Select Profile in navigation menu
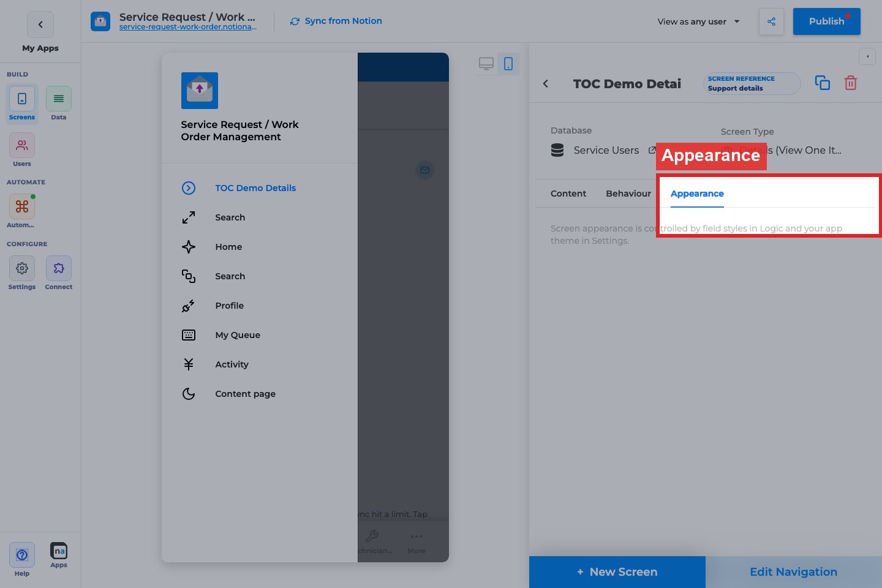 tap(260, 306)
